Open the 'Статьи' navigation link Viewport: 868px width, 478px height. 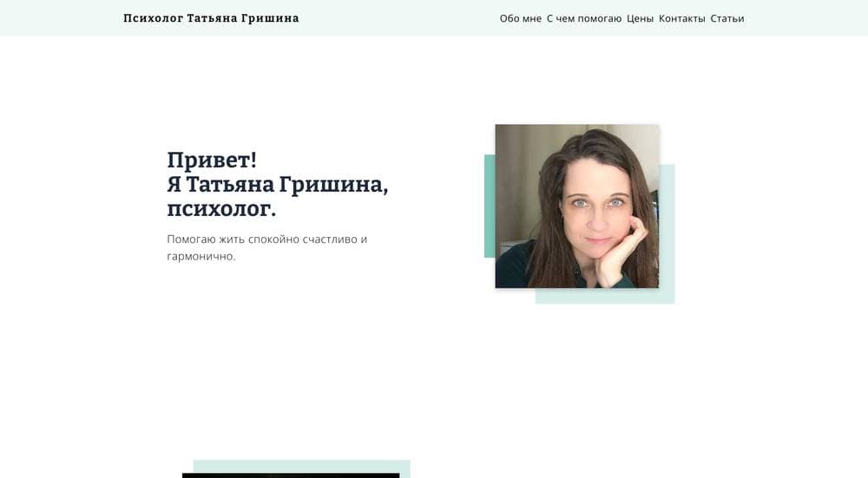(727, 18)
